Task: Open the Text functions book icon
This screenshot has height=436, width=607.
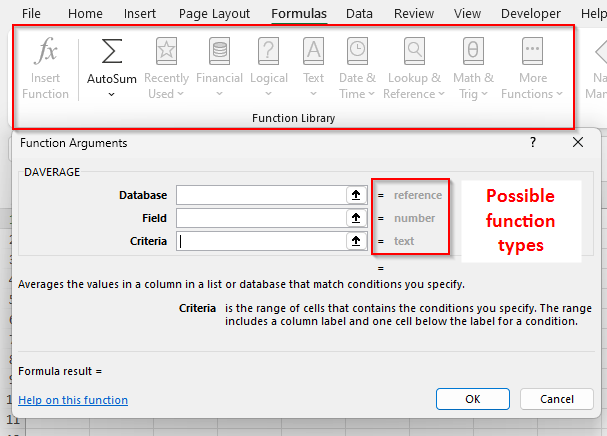Action: point(313,51)
